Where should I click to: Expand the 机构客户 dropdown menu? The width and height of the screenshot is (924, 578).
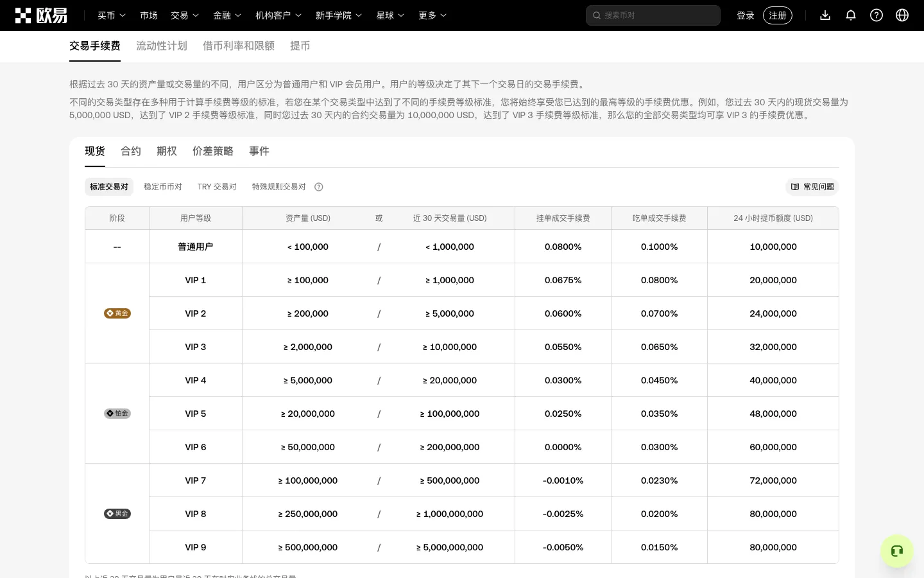point(278,15)
